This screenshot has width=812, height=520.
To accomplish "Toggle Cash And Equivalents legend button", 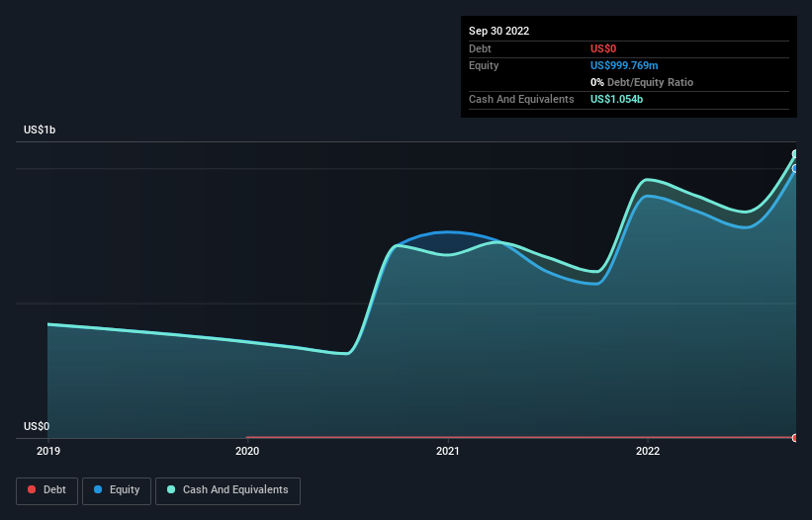I will point(227,490).
